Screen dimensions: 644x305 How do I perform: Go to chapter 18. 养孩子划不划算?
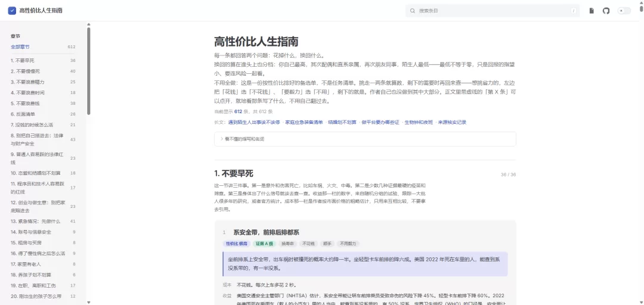click(43, 275)
